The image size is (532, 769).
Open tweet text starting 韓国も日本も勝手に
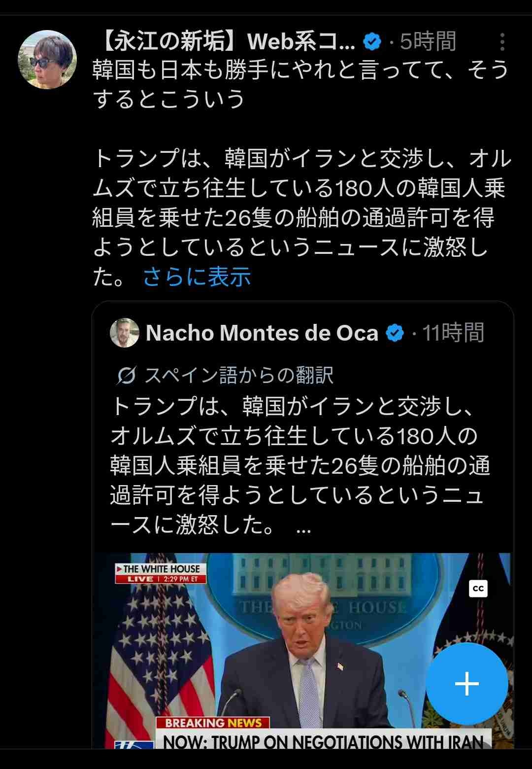coord(300,84)
